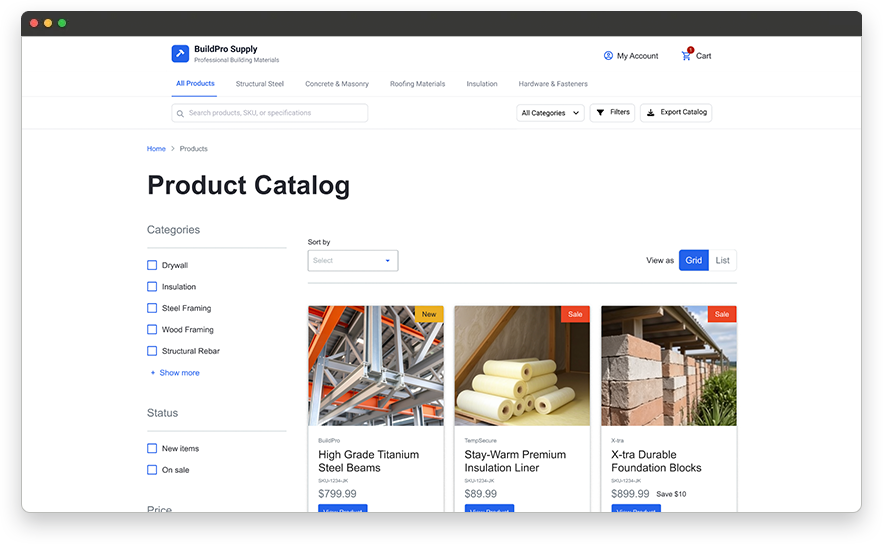Open the My Account link
Screen dimensions: 883x544
click(x=631, y=56)
